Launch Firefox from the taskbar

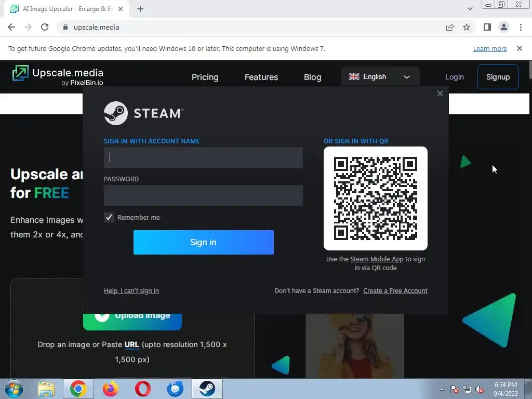point(111,389)
